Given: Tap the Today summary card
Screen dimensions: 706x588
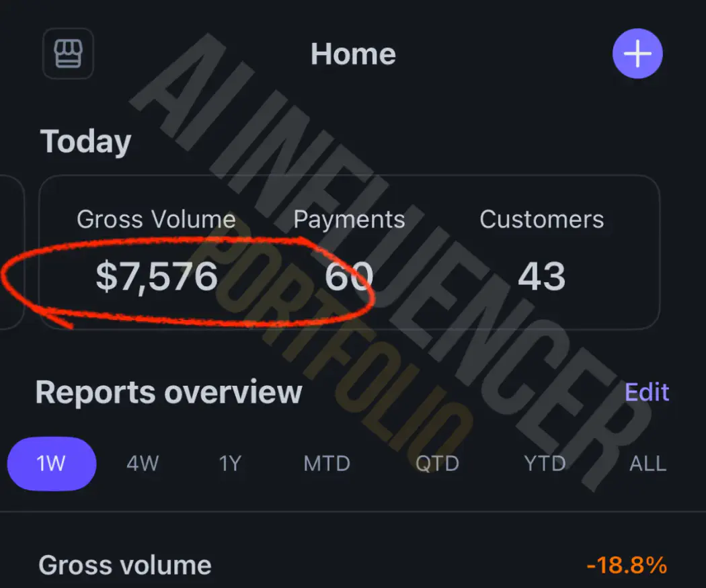Looking at the screenshot, I should coord(350,252).
